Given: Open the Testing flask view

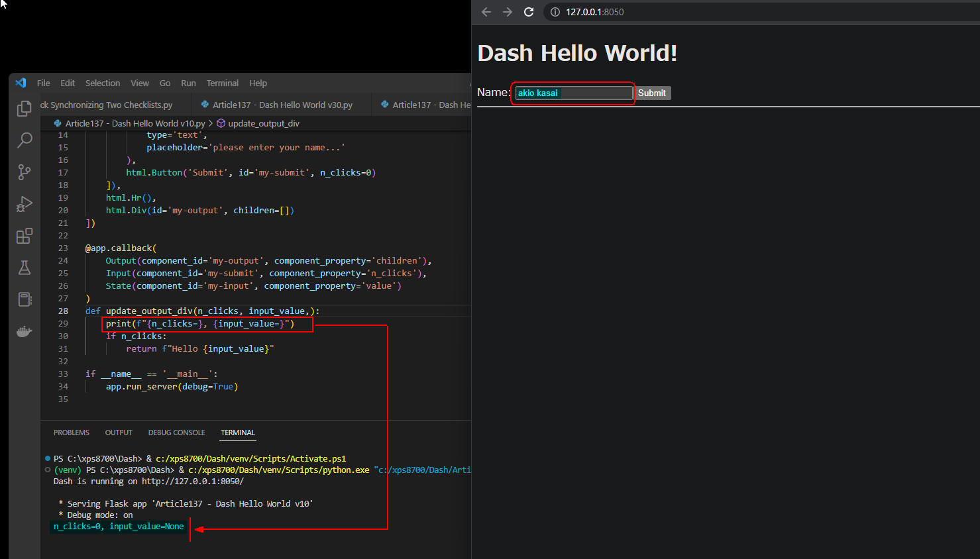Looking at the screenshot, I should (25, 268).
